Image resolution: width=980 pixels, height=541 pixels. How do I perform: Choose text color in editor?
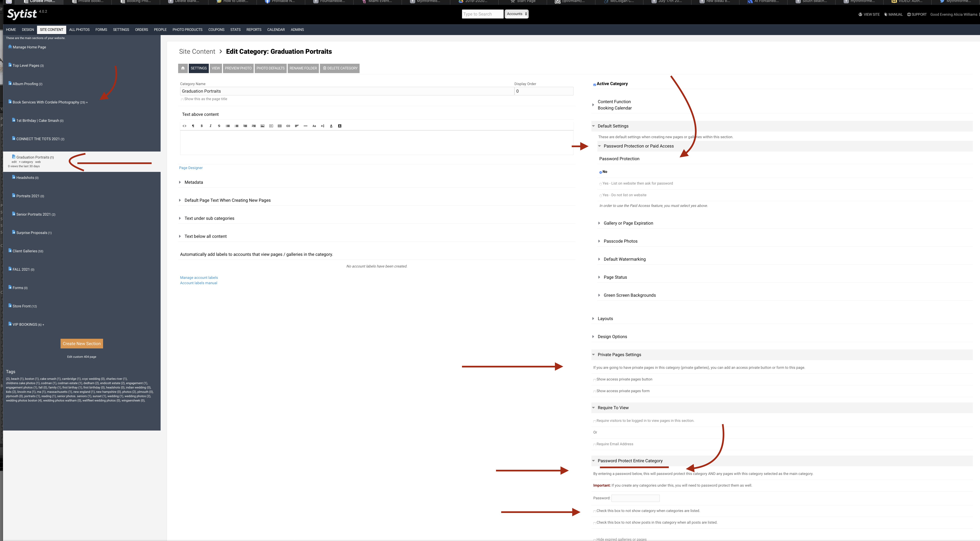click(331, 126)
